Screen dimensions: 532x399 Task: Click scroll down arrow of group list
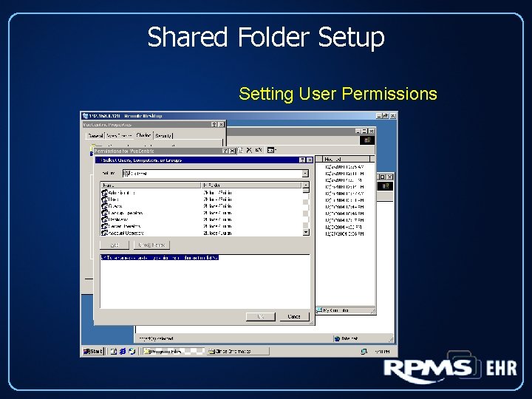(x=306, y=233)
